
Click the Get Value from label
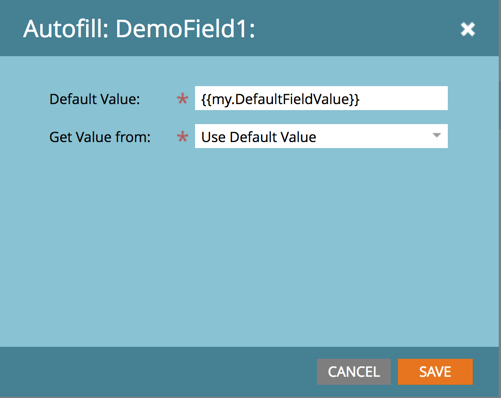coord(100,137)
